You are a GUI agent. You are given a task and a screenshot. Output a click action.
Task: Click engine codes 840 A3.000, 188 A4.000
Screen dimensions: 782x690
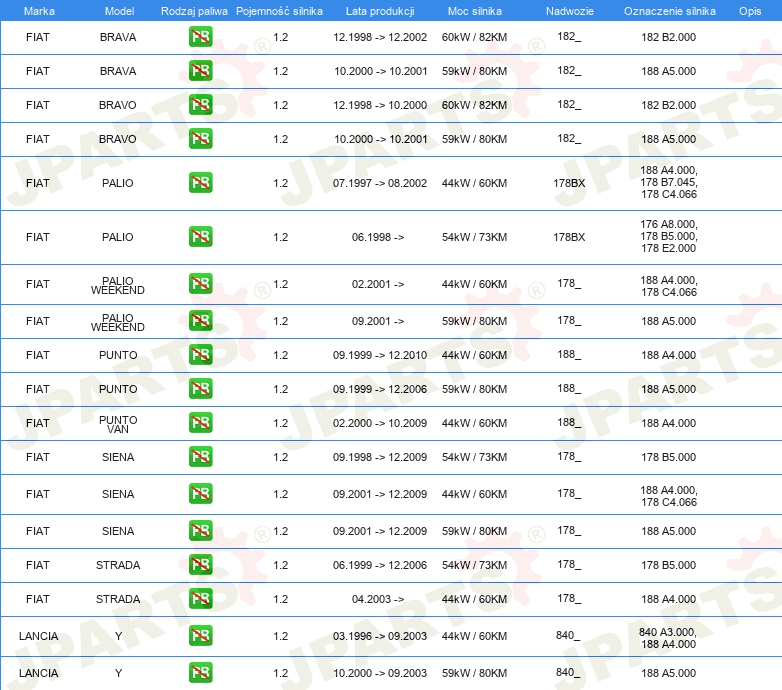[668, 638]
